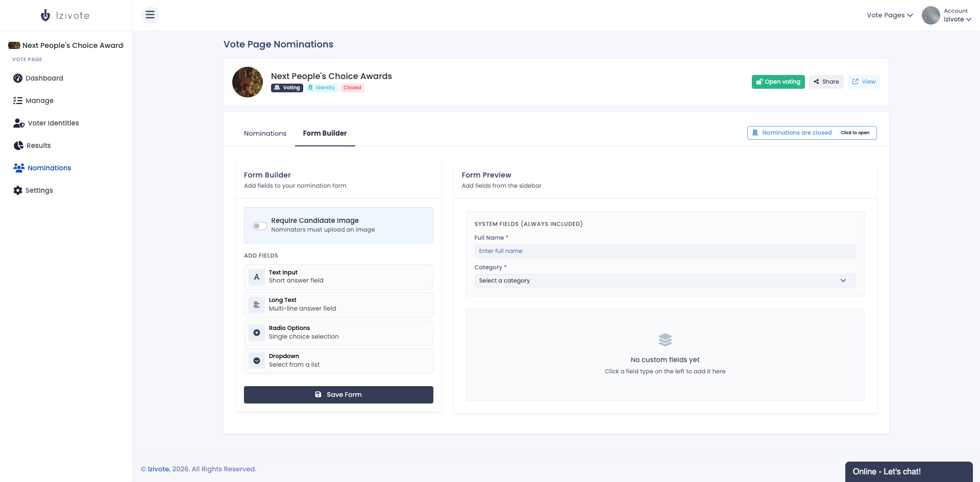The width and height of the screenshot is (980, 482).
Task: Toggle Require Candidate Image switch
Action: pyautogui.click(x=260, y=225)
